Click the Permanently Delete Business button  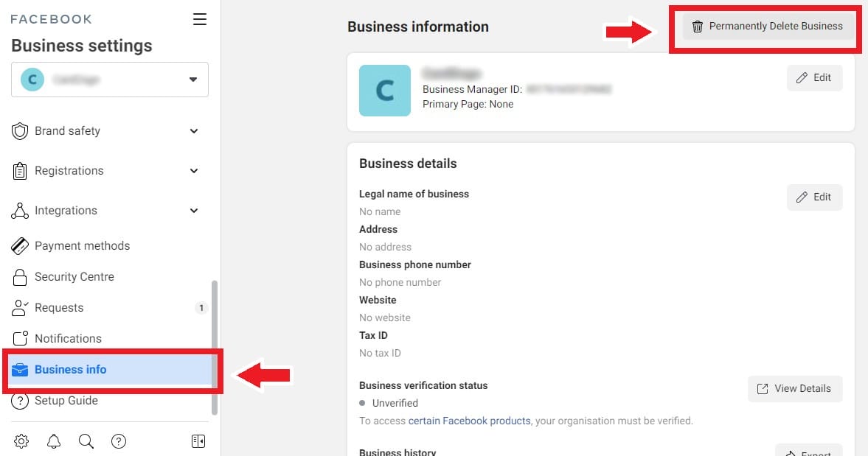pyautogui.click(x=767, y=26)
